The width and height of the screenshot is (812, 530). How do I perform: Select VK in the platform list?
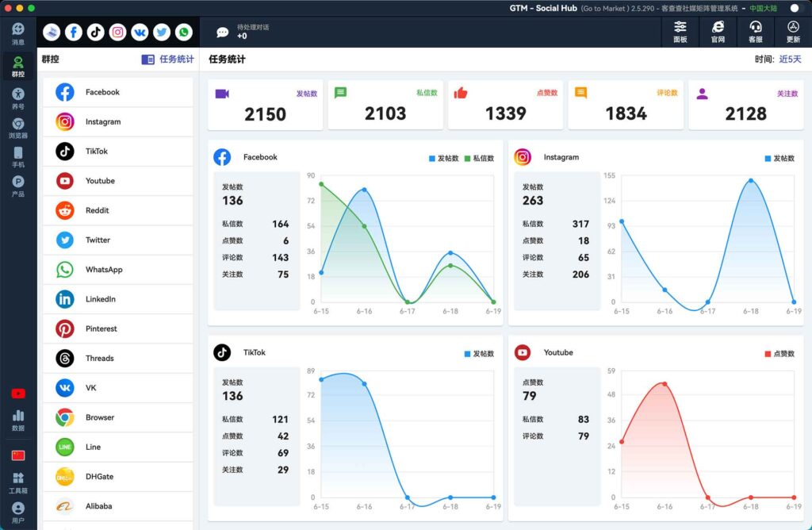[118, 387]
